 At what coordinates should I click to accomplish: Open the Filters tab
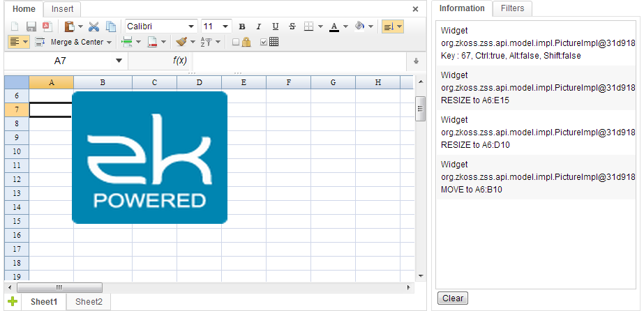point(513,8)
